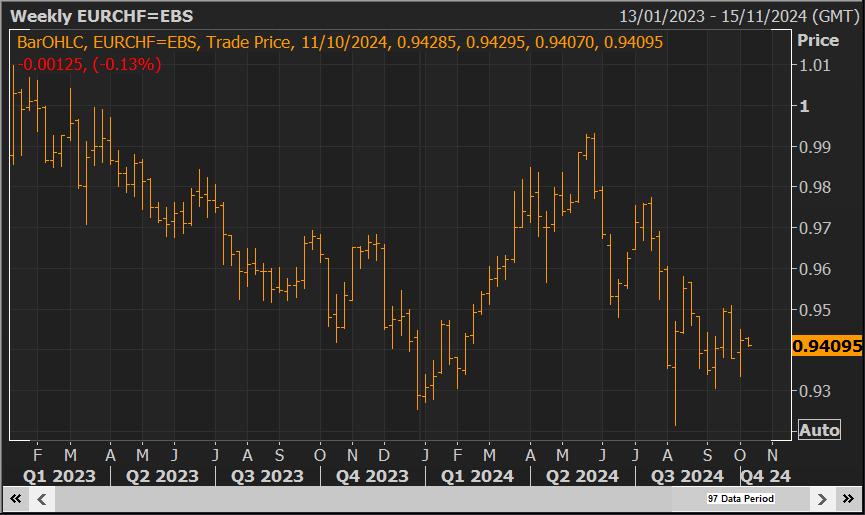Click the Q3 2023 quarter label
Screen dimensions: 865x515
(267, 476)
